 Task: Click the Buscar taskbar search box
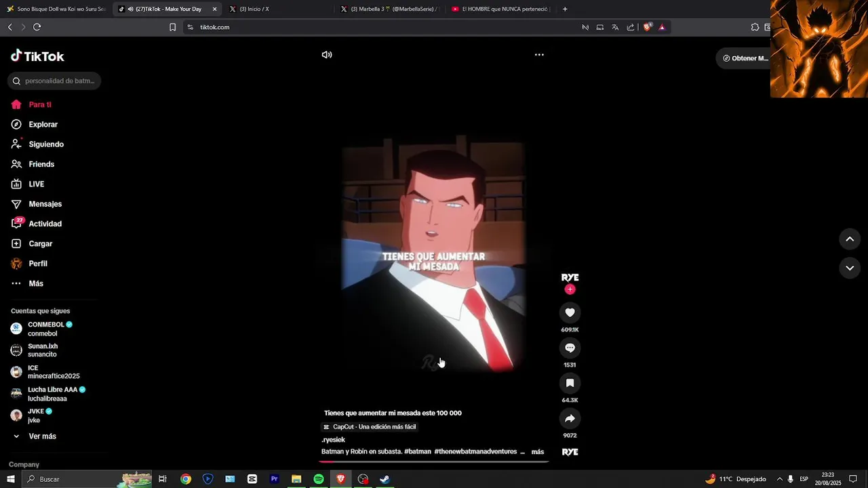88,479
